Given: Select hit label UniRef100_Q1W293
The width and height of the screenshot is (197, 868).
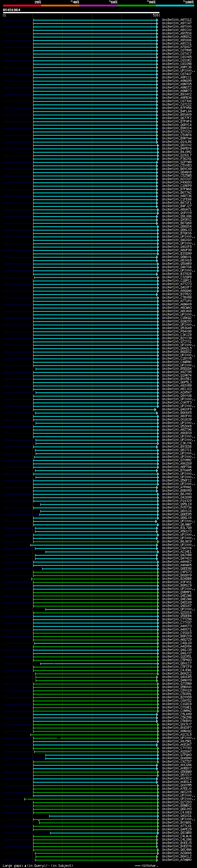Looking at the screenshot, I should [177, 321].
